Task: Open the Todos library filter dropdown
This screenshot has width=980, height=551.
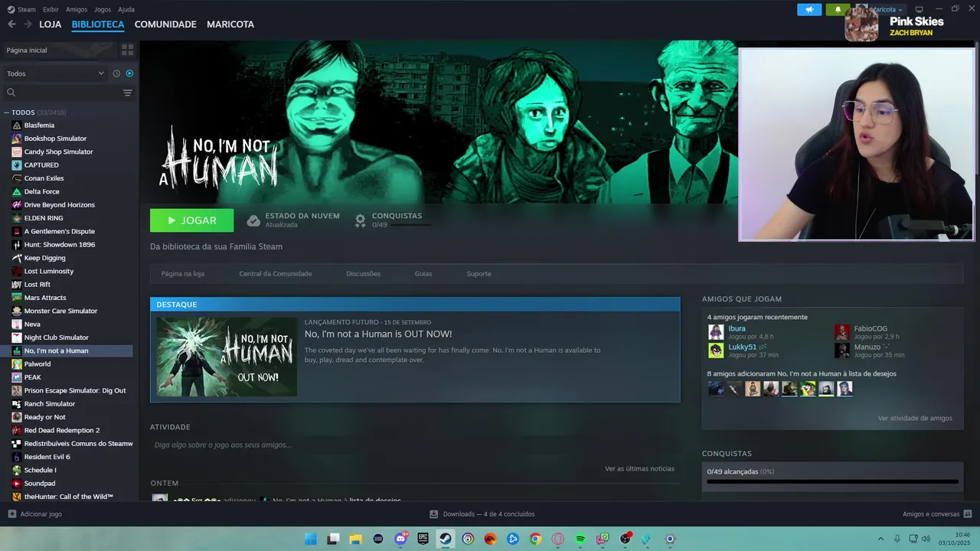Action: point(55,73)
